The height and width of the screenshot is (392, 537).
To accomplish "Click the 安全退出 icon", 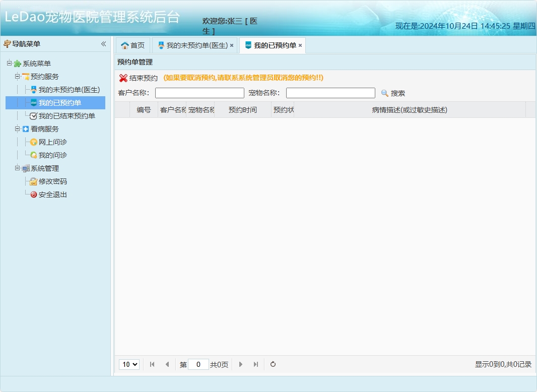I will point(32,194).
